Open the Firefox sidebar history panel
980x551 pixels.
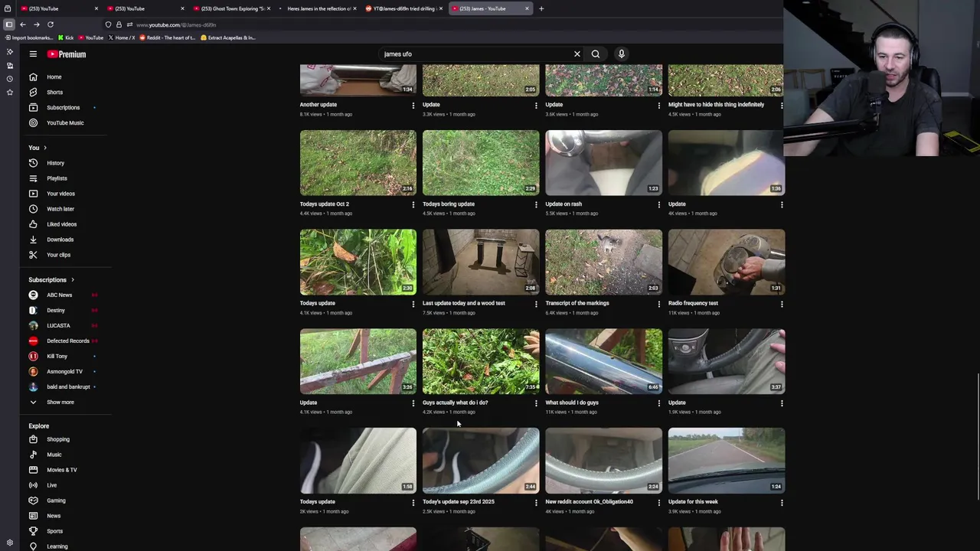(x=9, y=79)
